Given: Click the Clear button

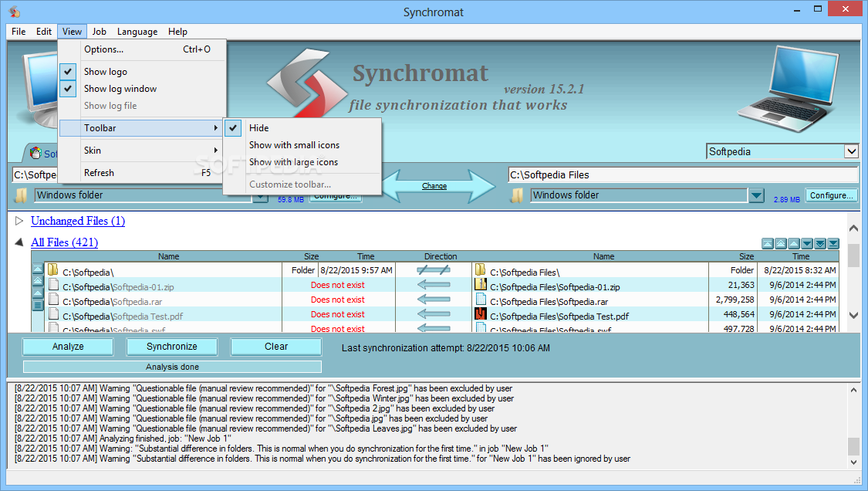Looking at the screenshot, I should pos(275,347).
